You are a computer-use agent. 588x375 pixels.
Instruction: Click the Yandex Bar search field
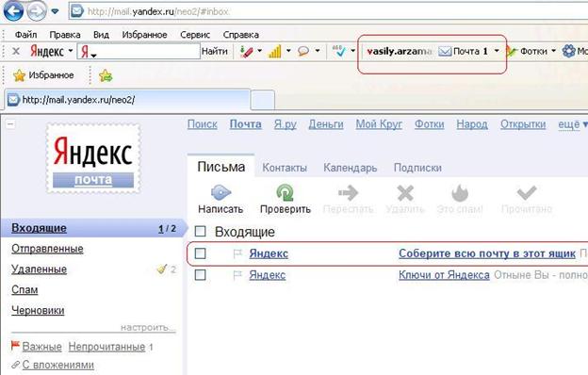139,51
